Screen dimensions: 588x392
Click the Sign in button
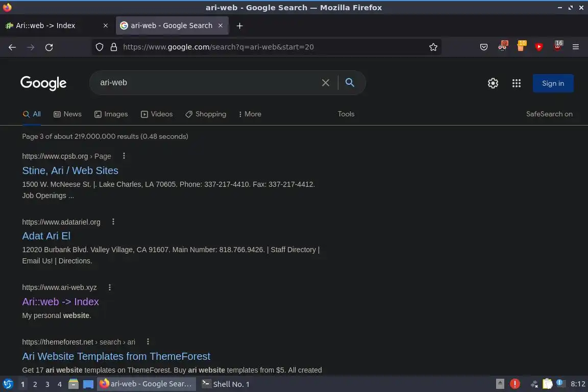(553, 83)
